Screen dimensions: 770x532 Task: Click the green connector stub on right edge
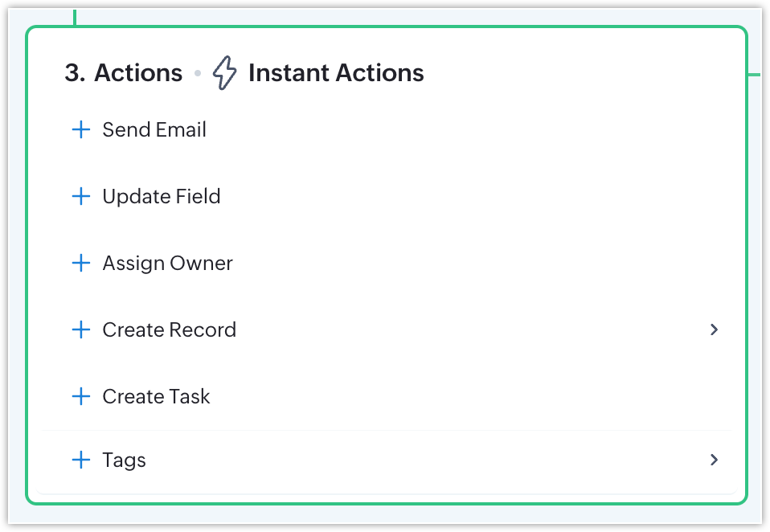(754, 75)
